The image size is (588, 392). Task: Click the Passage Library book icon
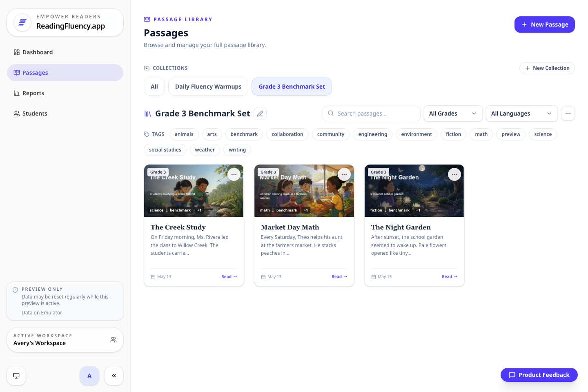pyautogui.click(x=147, y=20)
